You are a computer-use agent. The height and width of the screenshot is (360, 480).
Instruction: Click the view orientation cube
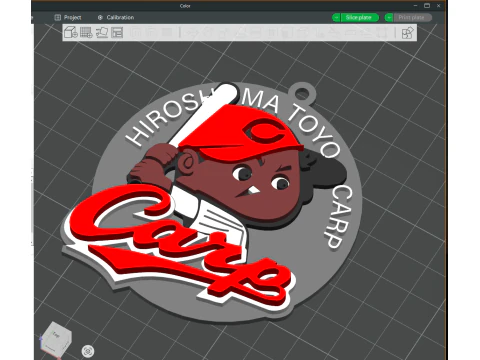click(56, 340)
